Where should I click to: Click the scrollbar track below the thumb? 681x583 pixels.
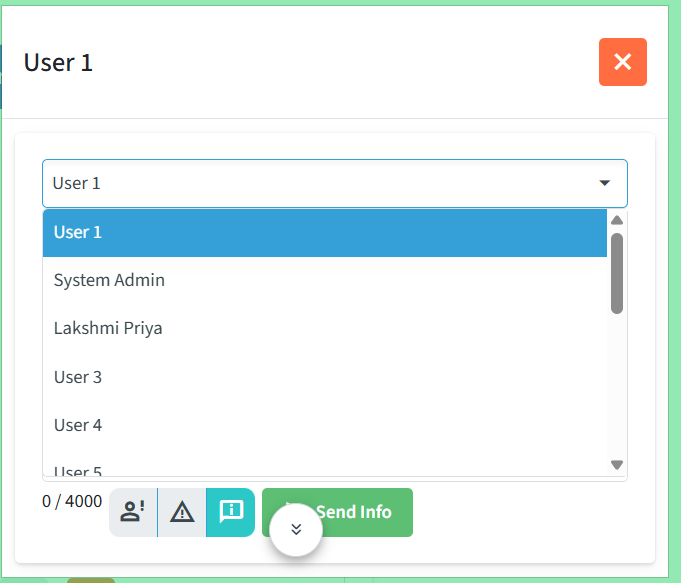click(617, 386)
